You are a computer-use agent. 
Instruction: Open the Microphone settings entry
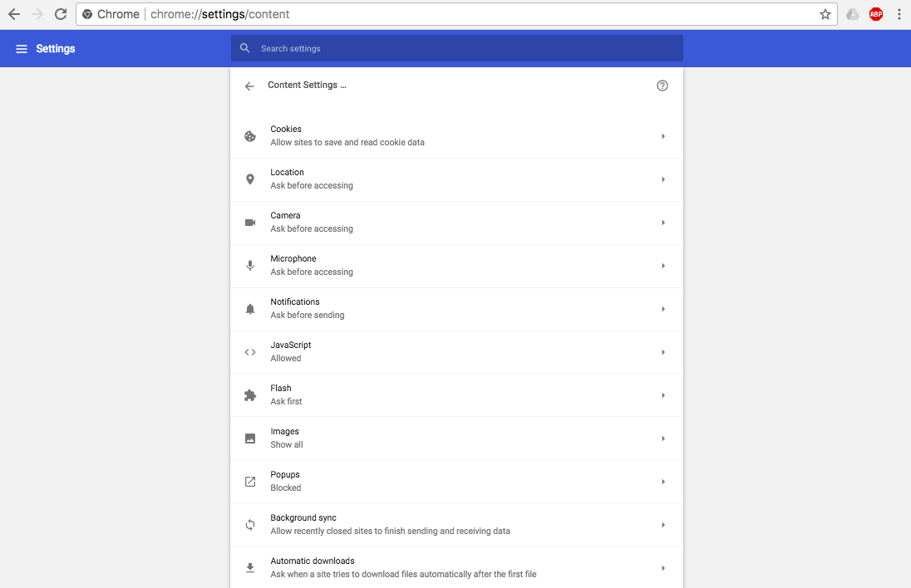click(x=456, y=267)
